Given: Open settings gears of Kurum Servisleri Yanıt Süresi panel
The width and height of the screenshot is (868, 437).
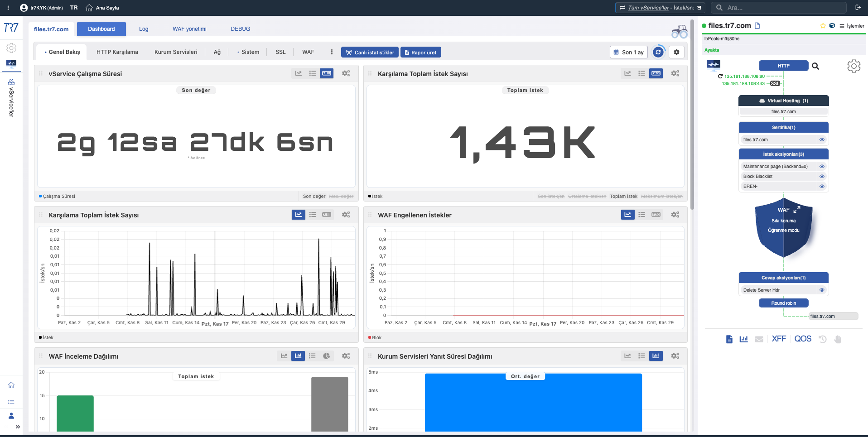Looking at the screenshot, I should [675, 356].
